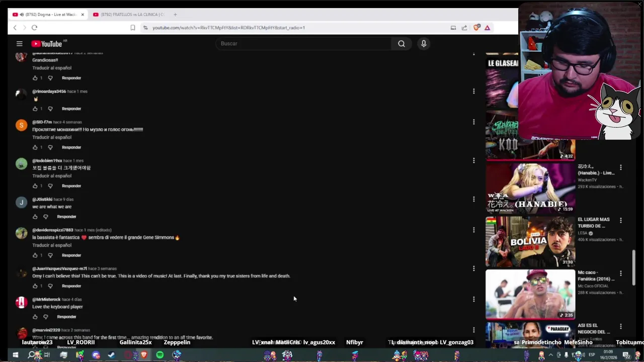This screenshot has width=644, height=362.
Task: Play the Mc caco Fanática thumbnail
Action: [530, 294]
